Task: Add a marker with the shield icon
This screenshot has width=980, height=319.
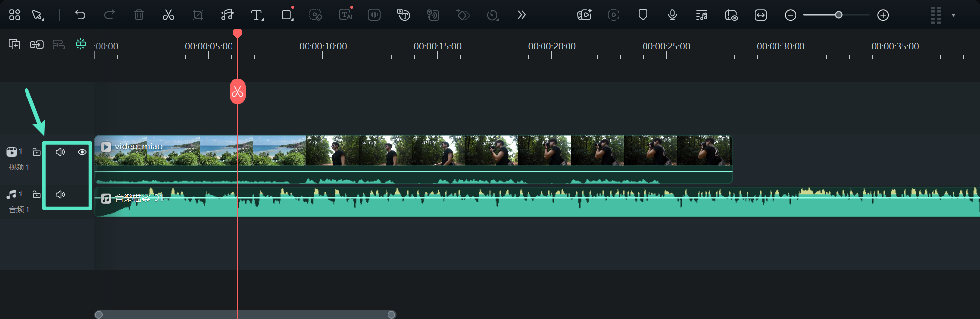Action: pyautogui.click(x=643, y=15)
